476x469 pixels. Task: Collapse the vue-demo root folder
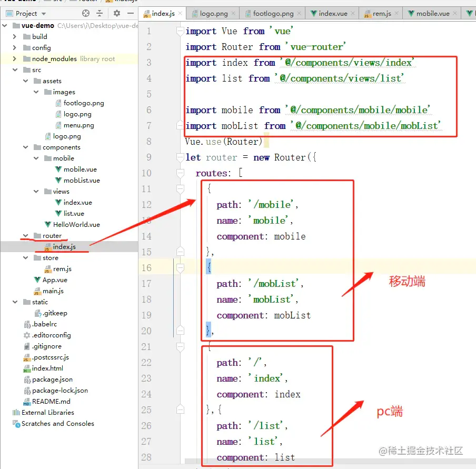pos(5,25)
